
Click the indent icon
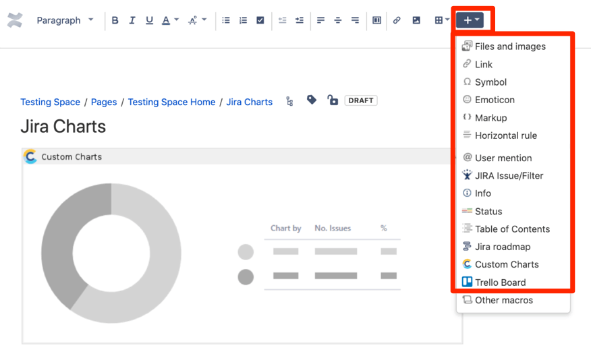pos(300,20)
